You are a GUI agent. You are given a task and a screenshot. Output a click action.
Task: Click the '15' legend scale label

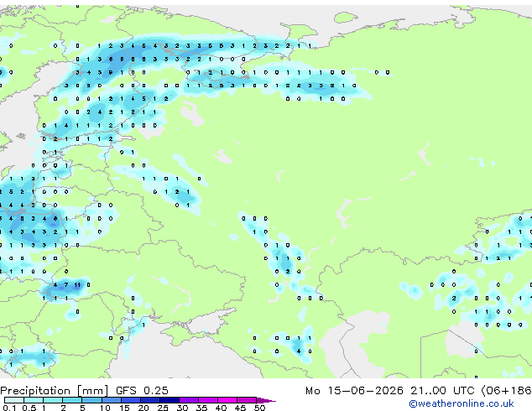click(124, 408)
